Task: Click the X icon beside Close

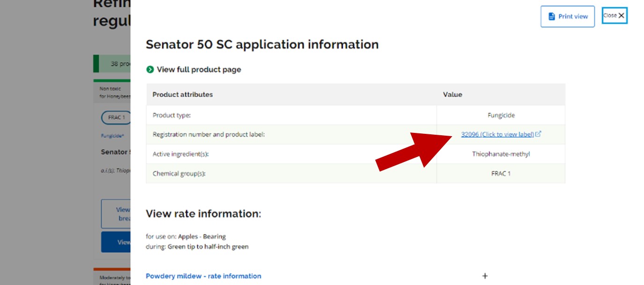Action: 622,15
